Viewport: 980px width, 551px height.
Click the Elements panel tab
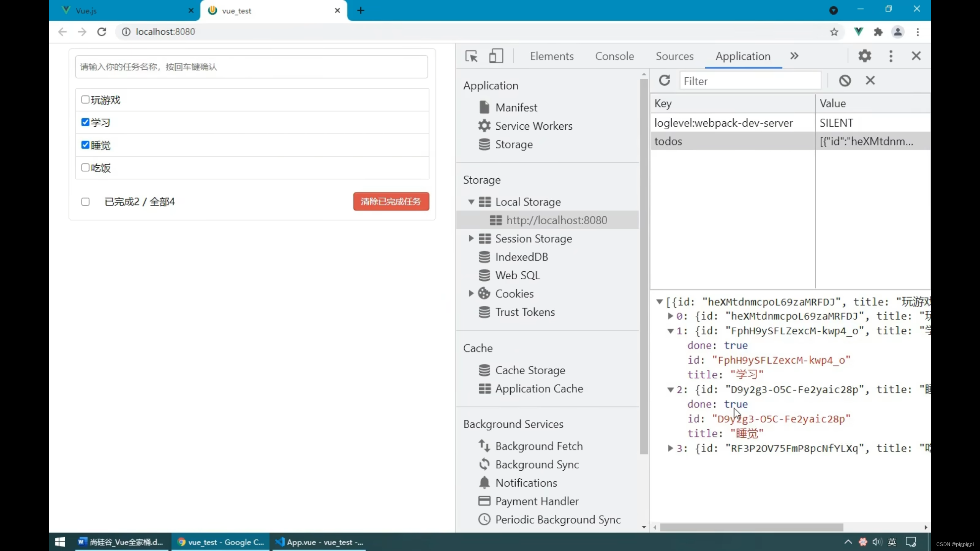[x=551, y=56]
